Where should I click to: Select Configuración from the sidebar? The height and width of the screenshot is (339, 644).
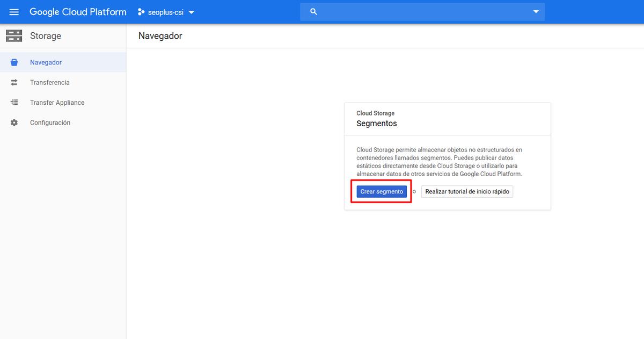click(50, 123)
